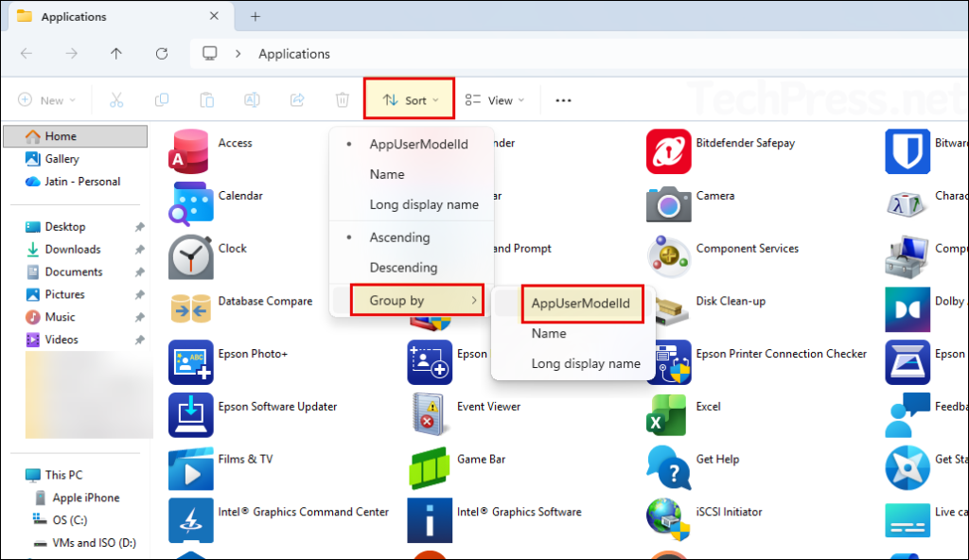Navigate up one folder level
The height and width of the screenshot is (560, 969).
(115, 54)
